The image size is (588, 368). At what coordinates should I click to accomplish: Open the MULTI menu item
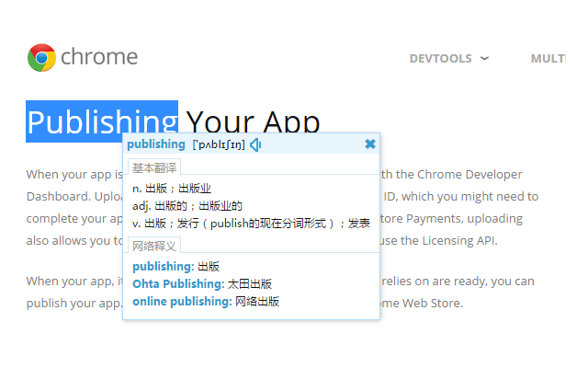coord(548,58)
